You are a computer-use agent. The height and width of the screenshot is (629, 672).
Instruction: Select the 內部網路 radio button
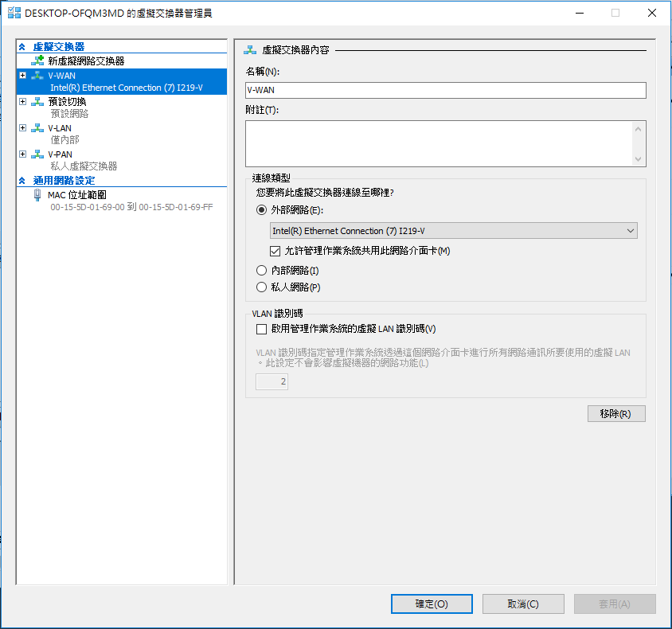pos(261,270)
